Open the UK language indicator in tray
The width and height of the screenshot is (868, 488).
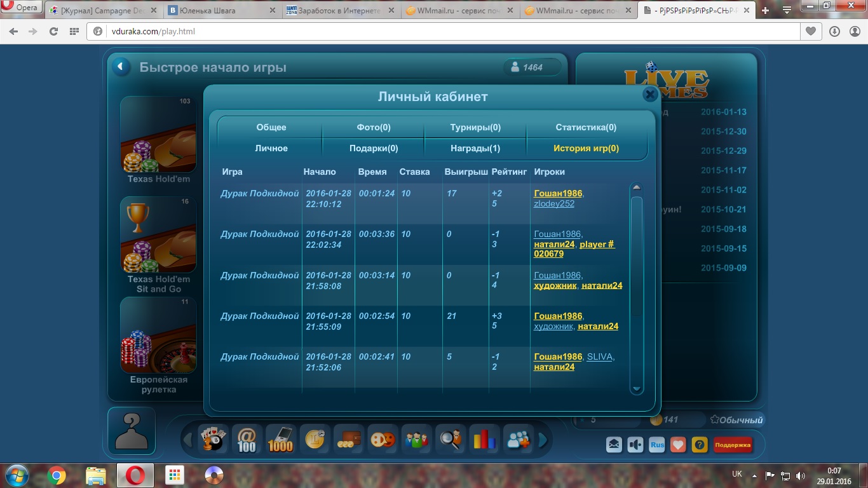coord(737,474)
